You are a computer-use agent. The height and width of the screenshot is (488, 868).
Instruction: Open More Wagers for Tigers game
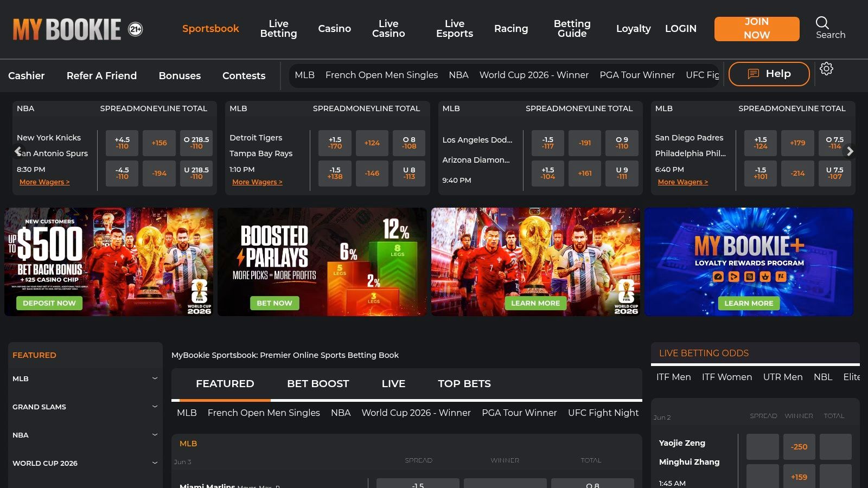(257, 182)
